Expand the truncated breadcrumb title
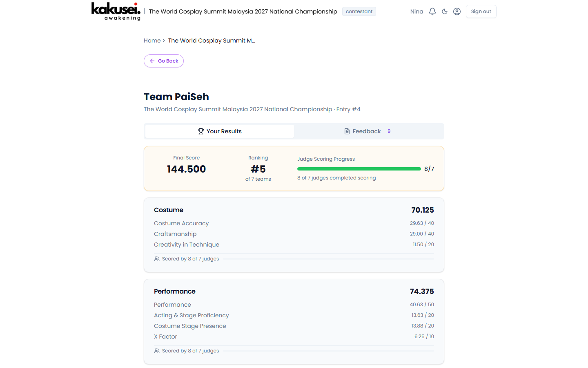Viewport: 588px width, 368px height. click(212, 40)
